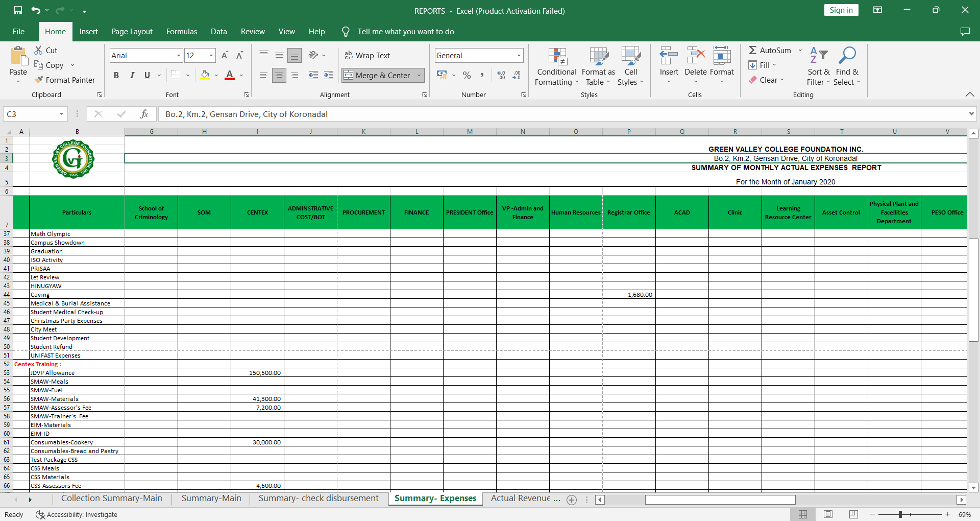Click the AutoSum button
The image size is (980, 521).
(x=770, y=50)
